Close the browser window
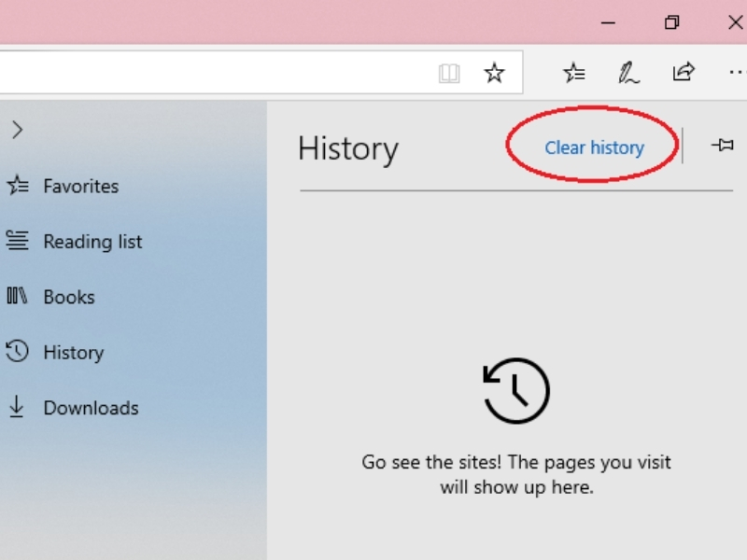The height and width of the screenshot is (560, 747). [x=736, y=22]
